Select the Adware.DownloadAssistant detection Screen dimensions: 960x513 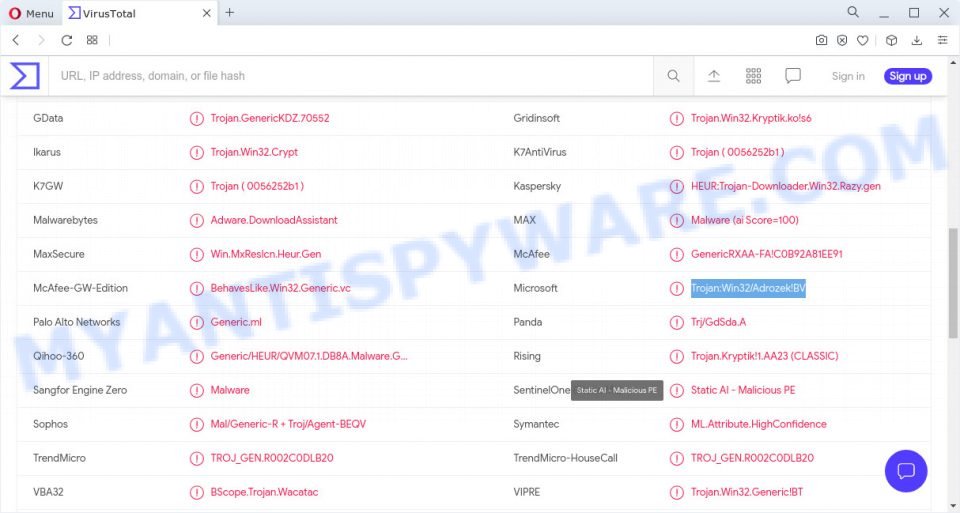(x=274, y=220)
